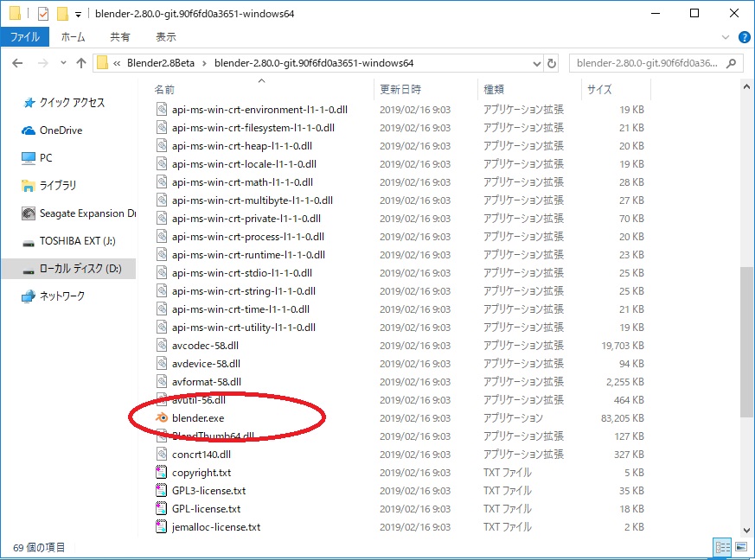Select api-ms-win-crt-utility-l1-1-0.dll file
The image size is (755, 560).
point(244,328)
